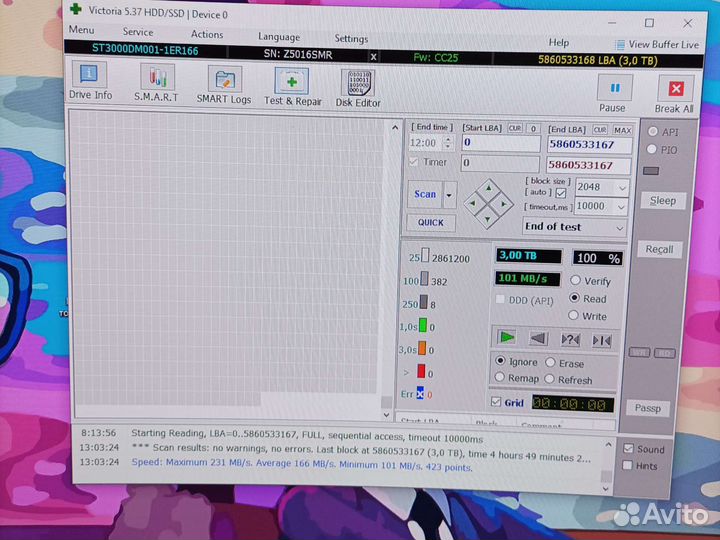Open the Drive Info panel
This screenshot has width=720, height=540.
click(91, 80)
